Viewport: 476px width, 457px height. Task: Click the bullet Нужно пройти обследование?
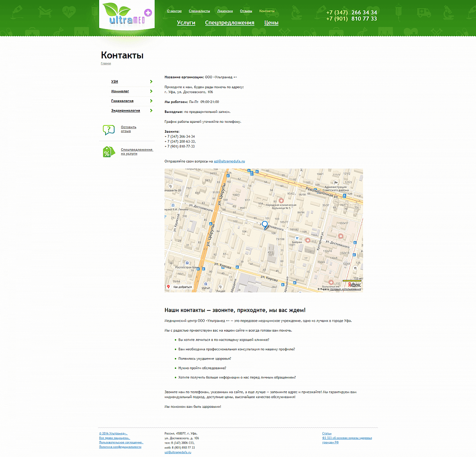[202, 368]
